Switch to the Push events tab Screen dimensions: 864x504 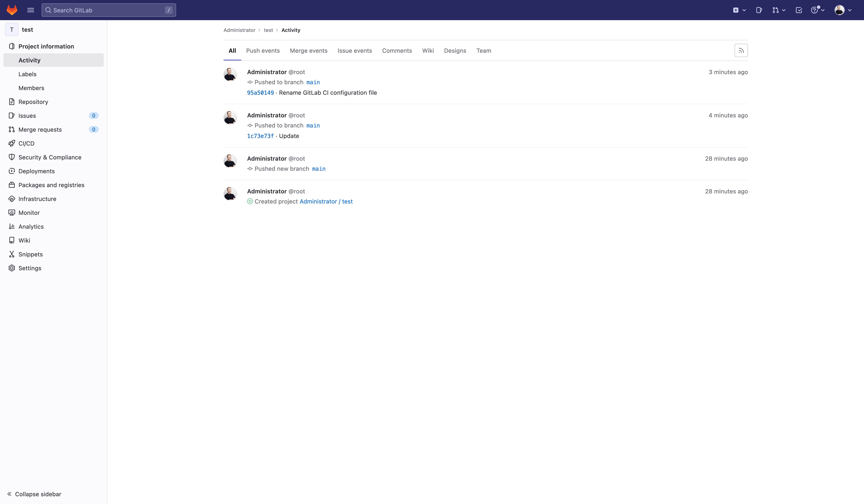(263, 50)
